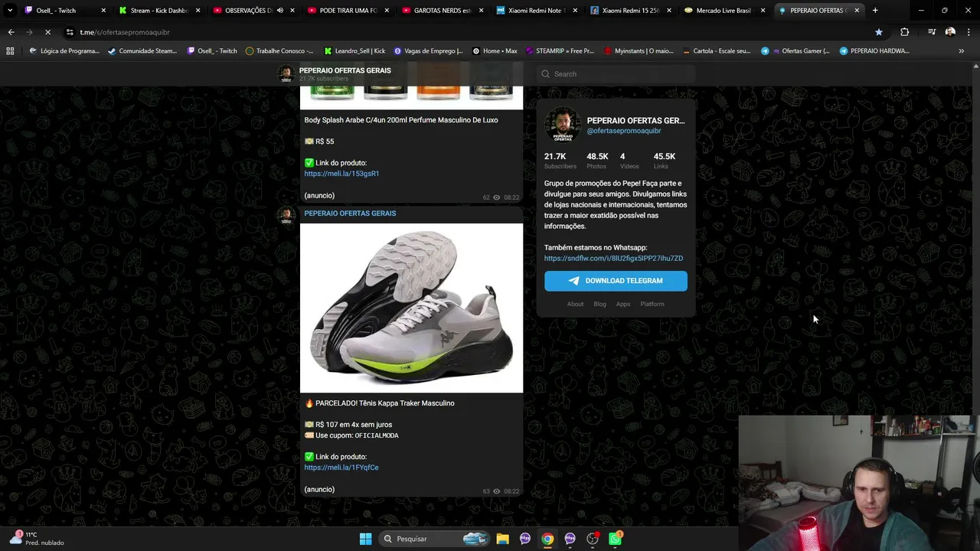This screenshot has width=980, height=551.
Task: Open the apps grid in bookmarks bar
Action: pos(10,51)
